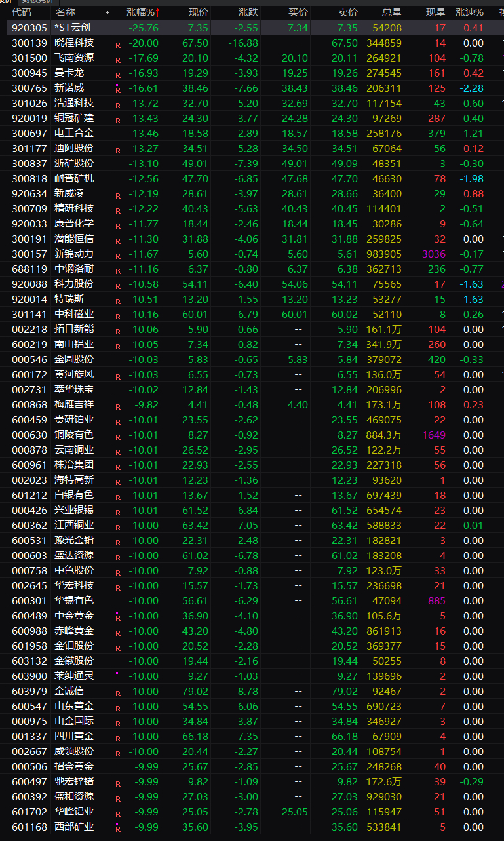Select the 浩通科技 stock name

74,103
